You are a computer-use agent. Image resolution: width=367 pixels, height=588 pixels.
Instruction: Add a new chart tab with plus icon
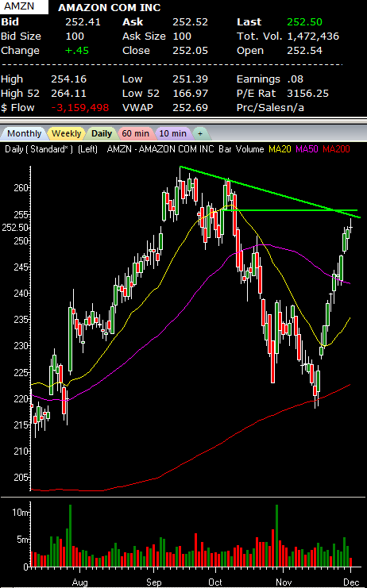200,133
